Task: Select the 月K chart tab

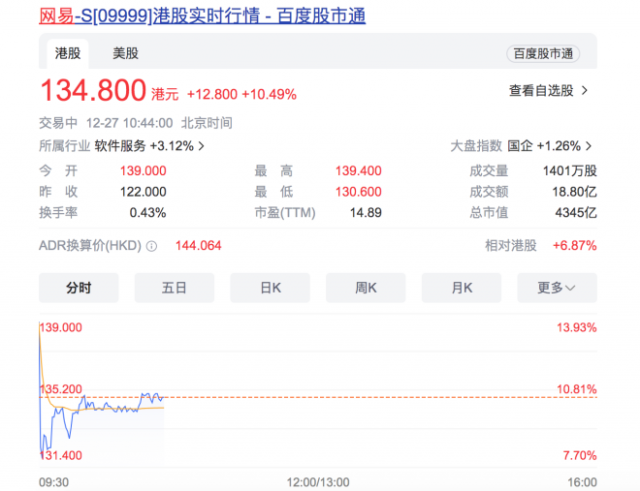Action: click(x=461, y=288)
